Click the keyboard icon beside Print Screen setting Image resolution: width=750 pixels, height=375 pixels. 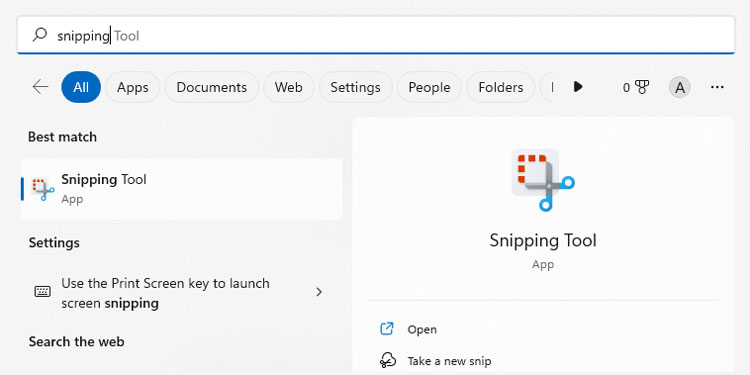43,291
